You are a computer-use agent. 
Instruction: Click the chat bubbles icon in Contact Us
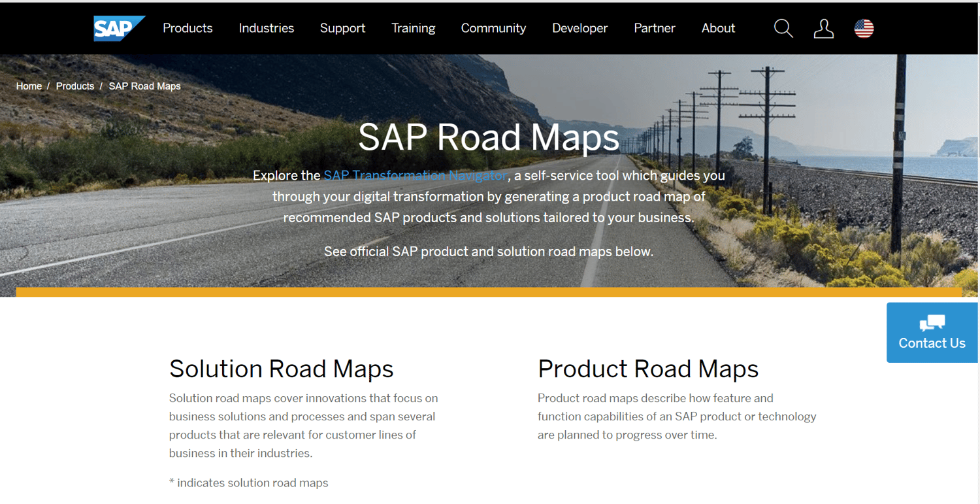(x=932, y=322)
